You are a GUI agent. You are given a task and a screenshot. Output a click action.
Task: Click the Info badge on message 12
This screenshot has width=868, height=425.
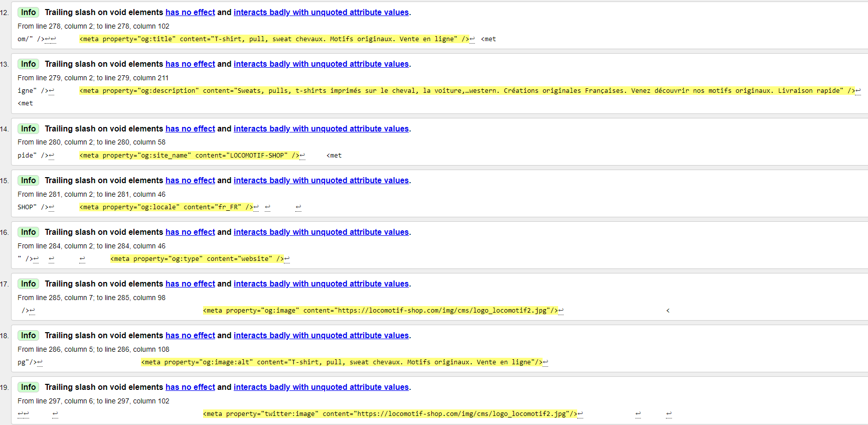tap(28, 12)
